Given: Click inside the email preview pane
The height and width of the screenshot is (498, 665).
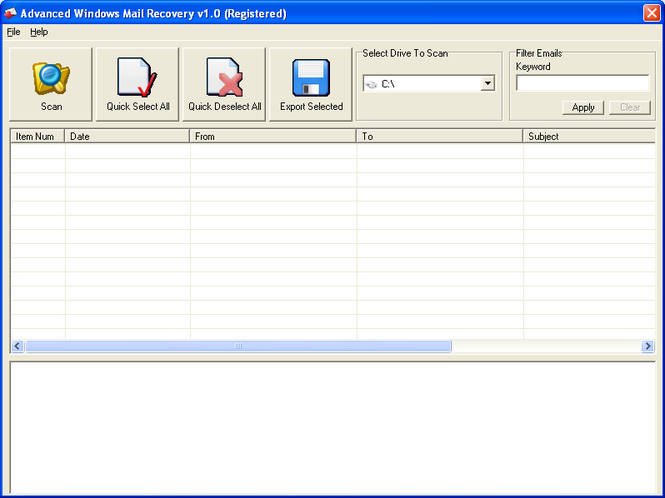Looking at the screenshot, I should pos(332,428).
